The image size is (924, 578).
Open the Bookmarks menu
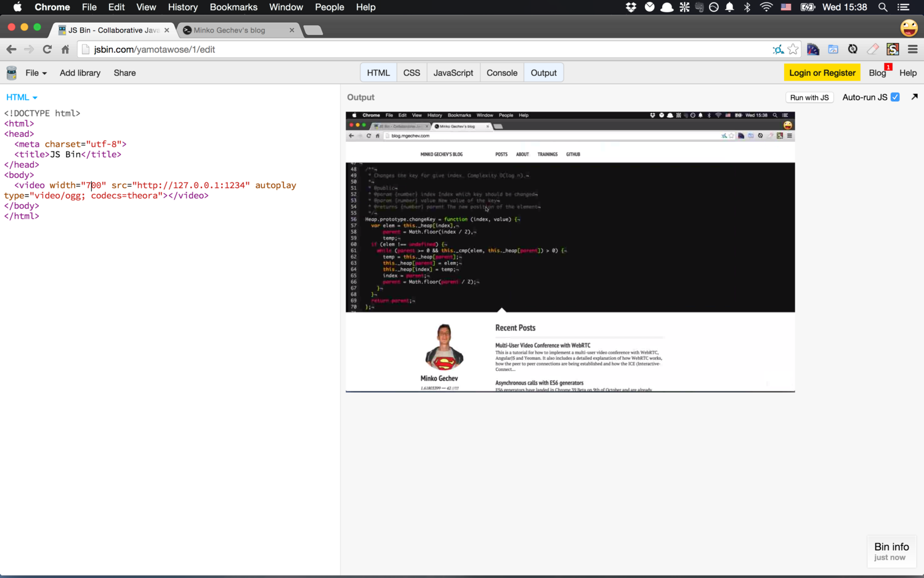(233, 7)
